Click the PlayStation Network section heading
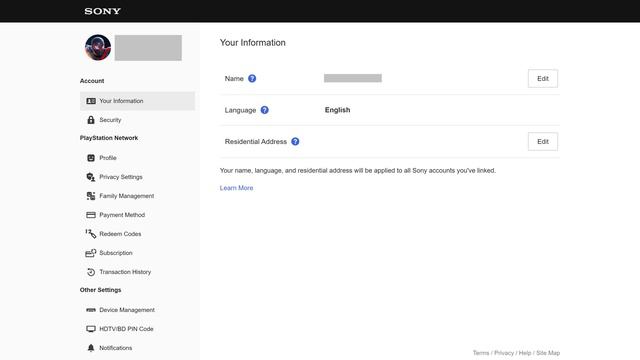The height and width of the screenshot is (360, 640). click(109, 138)
